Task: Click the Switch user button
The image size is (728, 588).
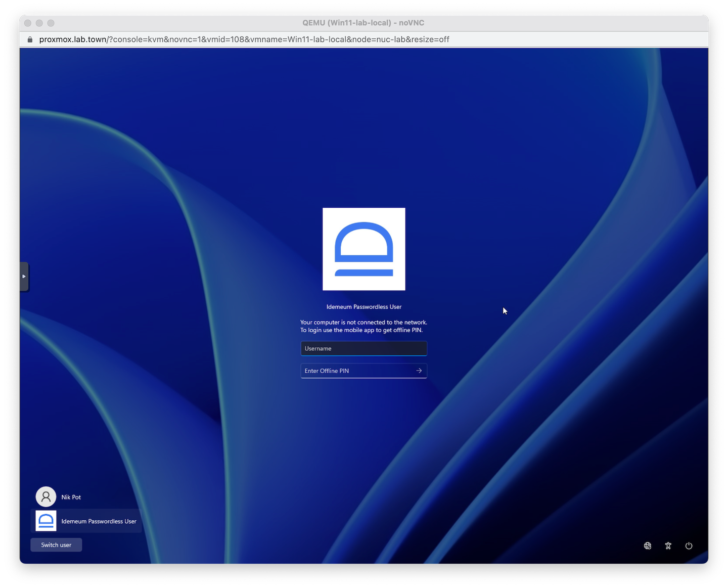Action: coord(56,545)
